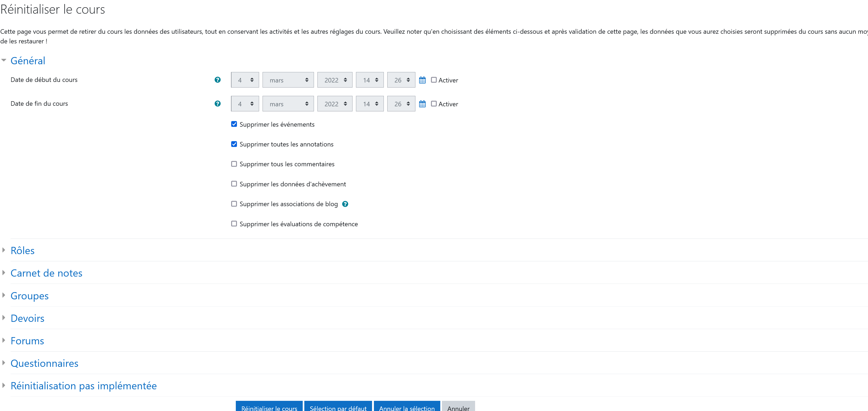This screenshot has height=411, width=868.
Task: Open help for Date de fin du cours
Action: (218, 104)
